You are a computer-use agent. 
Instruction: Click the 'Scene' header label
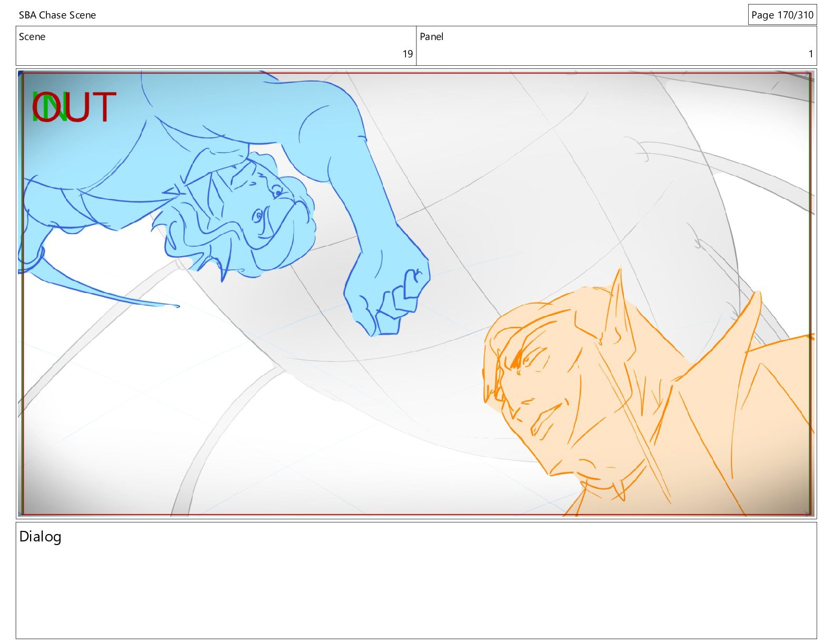click(x=32, y=37)
